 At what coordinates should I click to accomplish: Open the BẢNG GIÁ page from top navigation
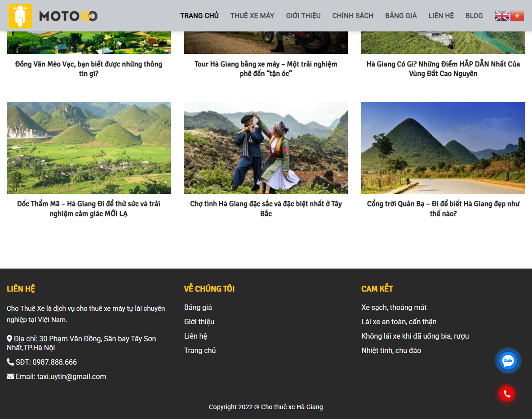[x=400, y=15]
